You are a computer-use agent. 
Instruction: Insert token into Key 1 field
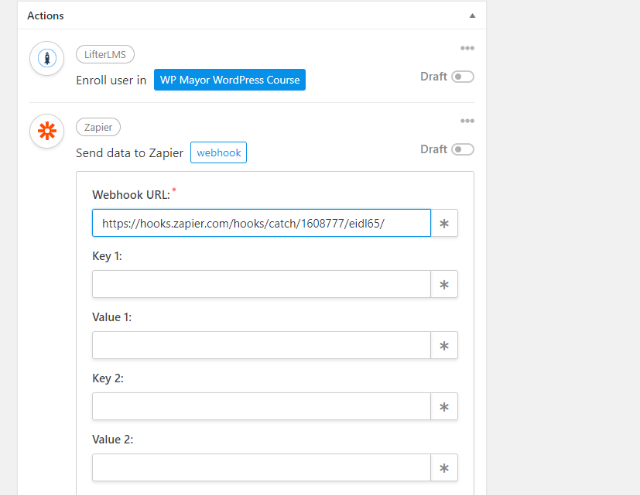coord(444,284)
